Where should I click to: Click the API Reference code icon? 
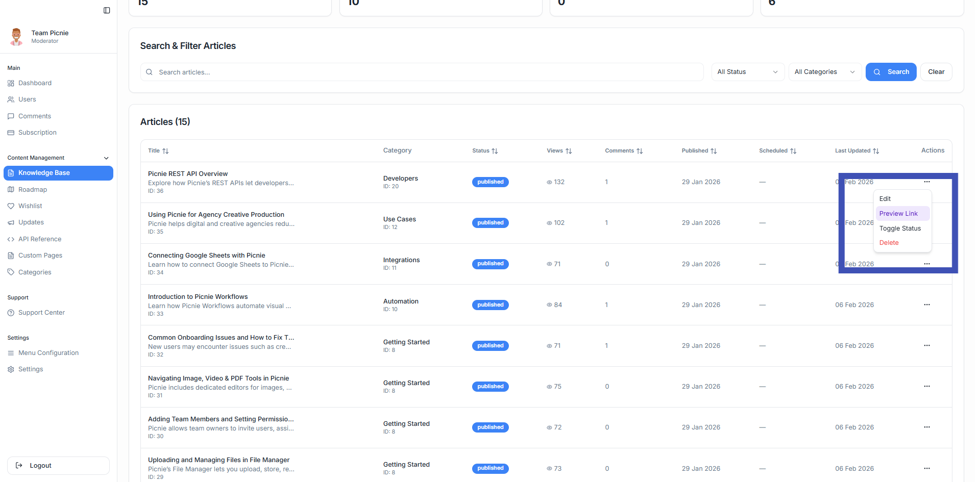[x=11, y=239]
